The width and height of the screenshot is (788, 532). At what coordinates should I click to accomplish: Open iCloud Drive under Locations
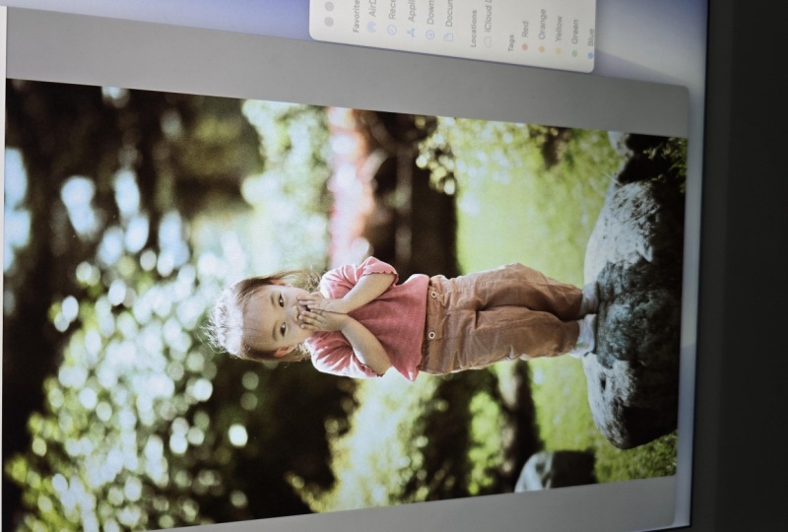[x=488, y=26]
